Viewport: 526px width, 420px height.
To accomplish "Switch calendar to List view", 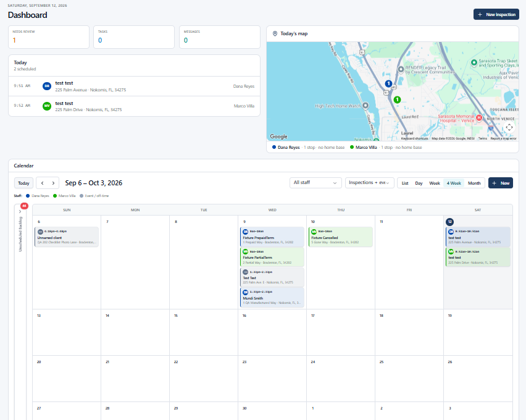I will click(x=405, y=183).
